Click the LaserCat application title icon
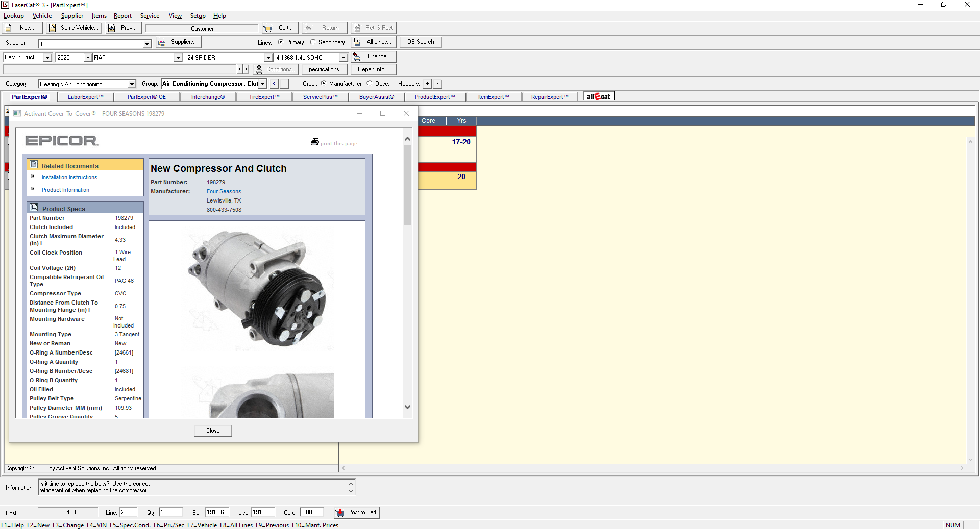Screen dimensions: 980x529 [x=5, y=5]
